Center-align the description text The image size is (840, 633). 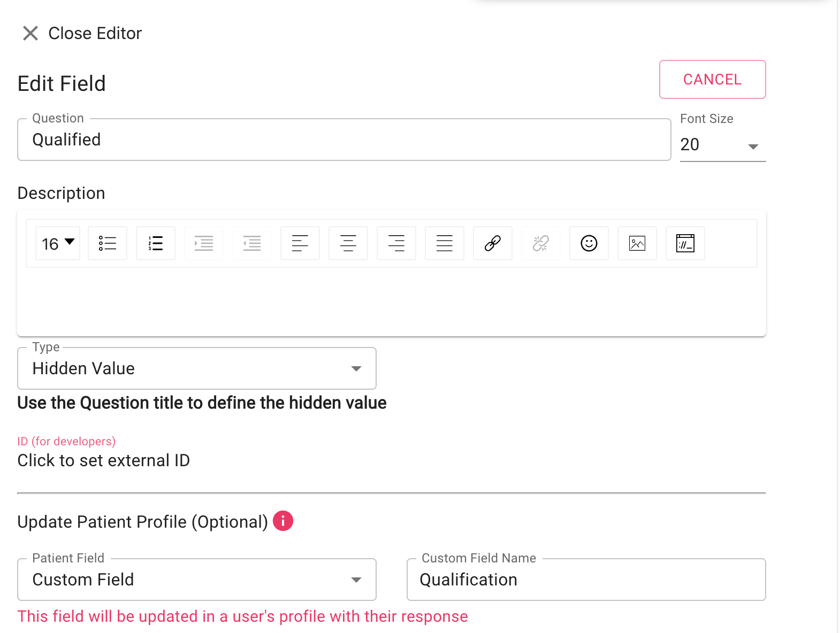point(348,243)
